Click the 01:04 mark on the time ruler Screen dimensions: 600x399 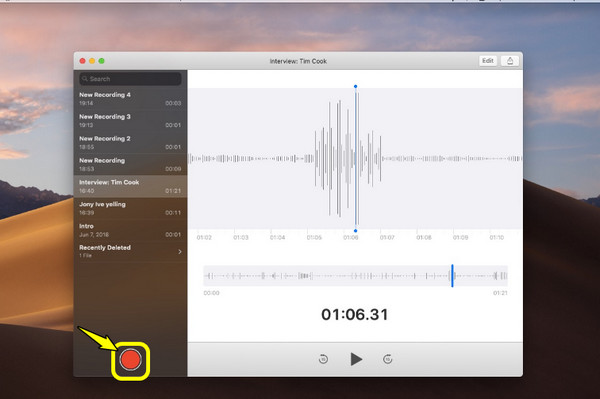pyautogui.click(x=277, y=238)
